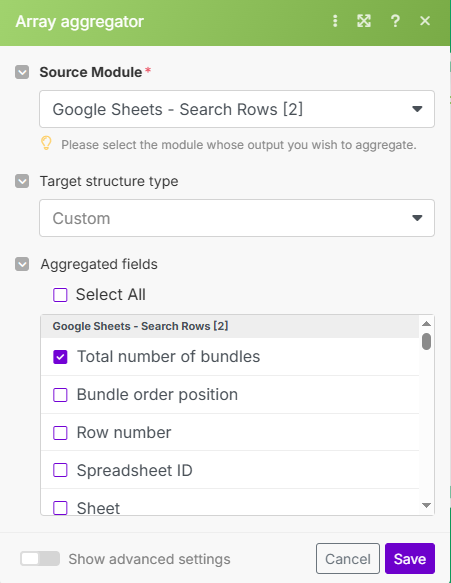Click the Google Sheets - Search Rows [2] list header
This screenshot has width=451, height=583.
pos(230,326)
